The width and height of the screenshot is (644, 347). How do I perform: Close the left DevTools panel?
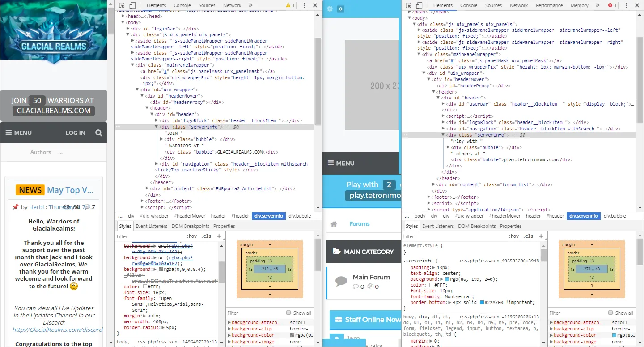(x=315, y=5)
